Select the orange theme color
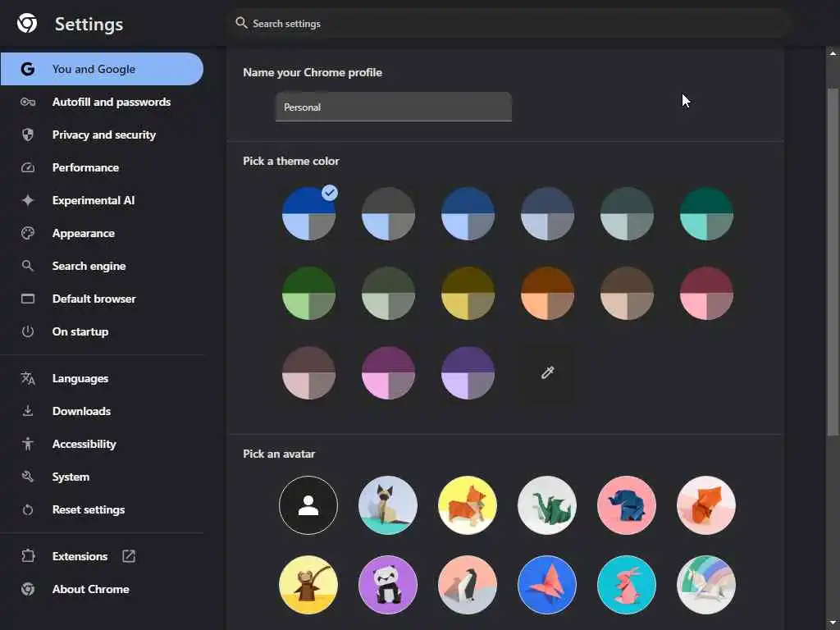Image resolution: width=840 pixels, height=630 pixels. click(547, 293)
